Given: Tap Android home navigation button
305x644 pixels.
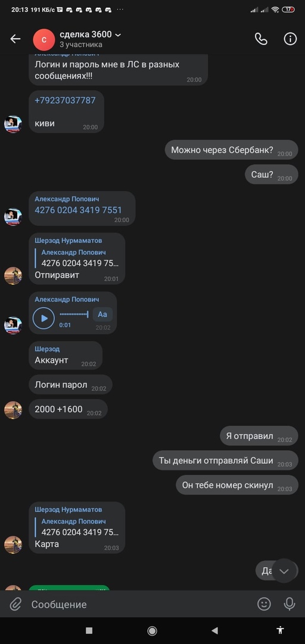Looking at the screenshot, I should (x=152, y=630).
